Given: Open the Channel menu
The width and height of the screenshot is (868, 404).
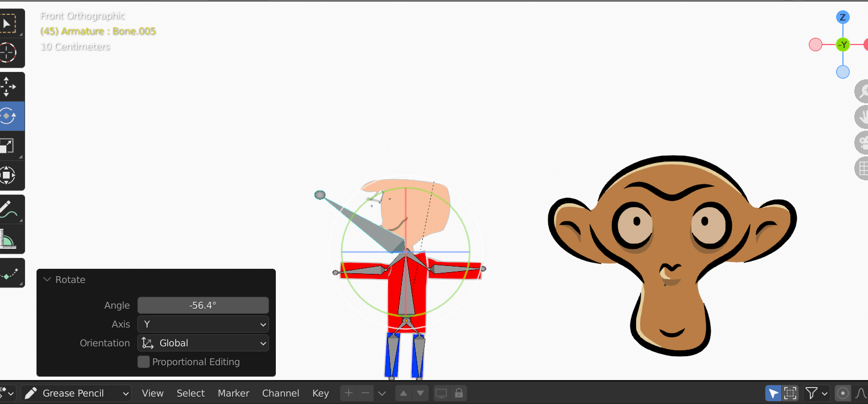Looking at the screenshot, I should tap(280, 393).
